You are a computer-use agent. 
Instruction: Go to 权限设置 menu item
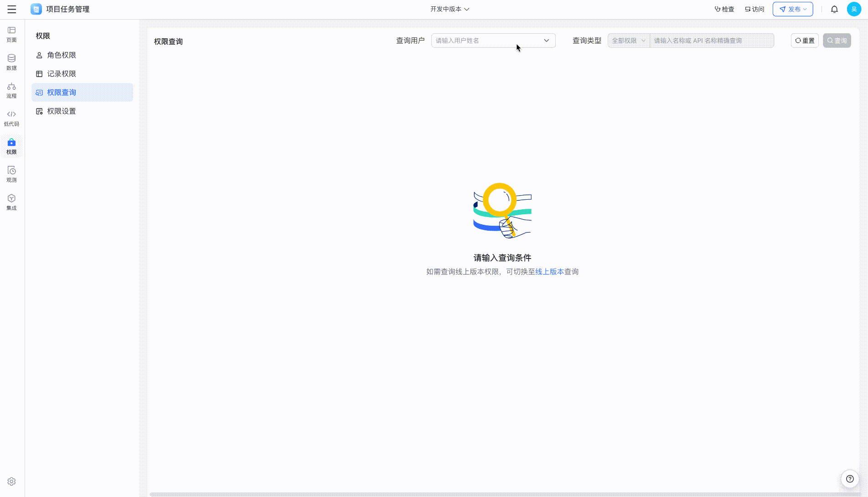82,111
